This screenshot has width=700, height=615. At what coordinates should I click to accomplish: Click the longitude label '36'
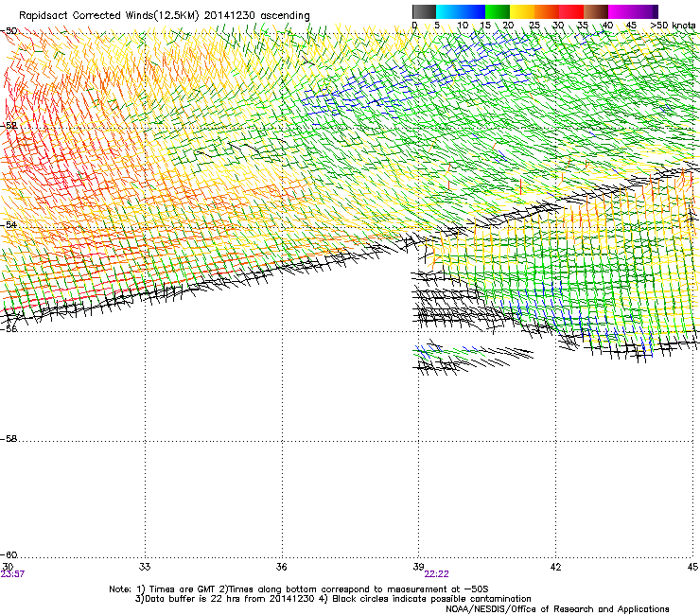click(x=281, y=567)
